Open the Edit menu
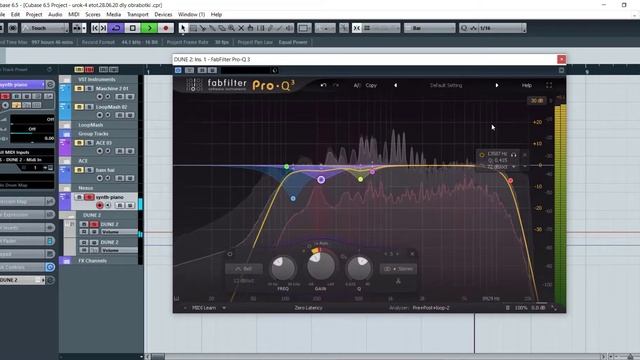Viewport: 640px width, 360px height. (16, 14)
